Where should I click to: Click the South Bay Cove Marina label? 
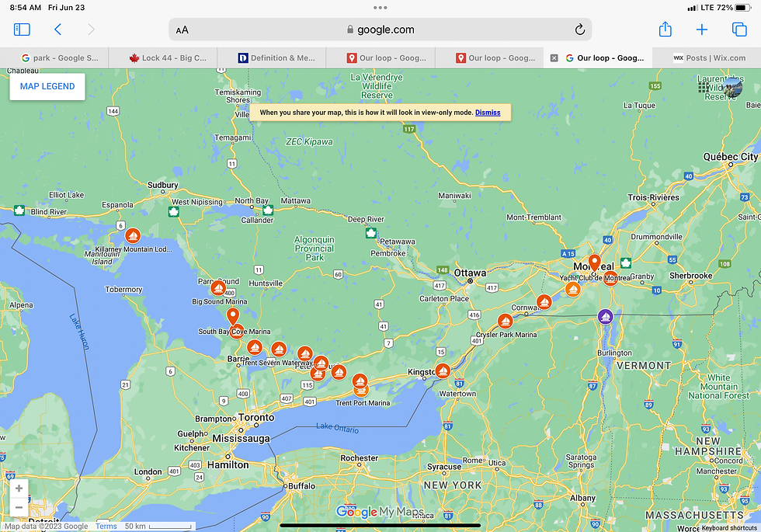pos(235,332)
